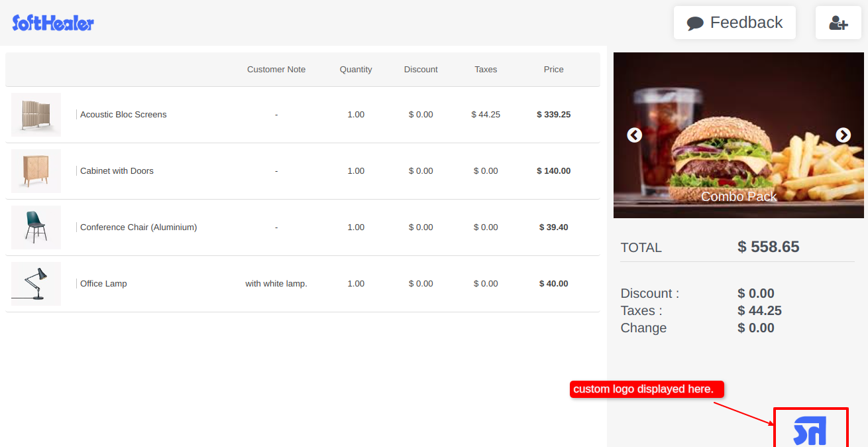The image size is (868, 447).
Task: Click the Change summary label
Action: click(643, 328)
